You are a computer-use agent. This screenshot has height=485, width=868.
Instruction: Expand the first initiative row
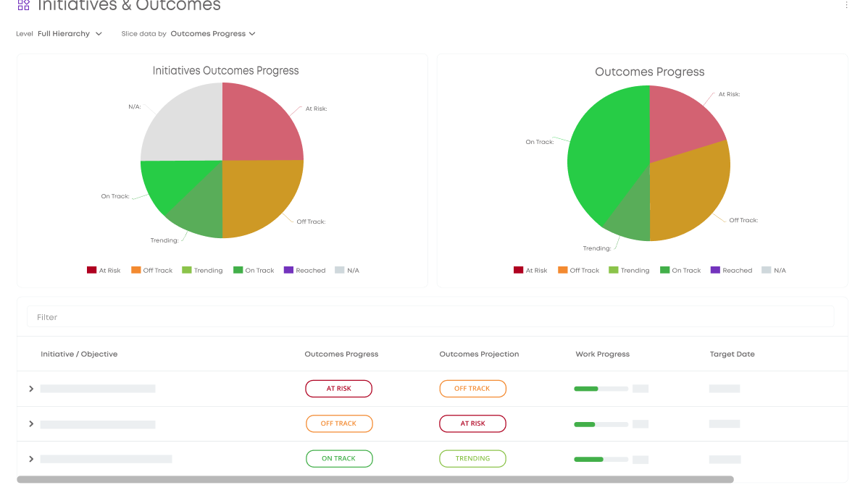point(31,389)
